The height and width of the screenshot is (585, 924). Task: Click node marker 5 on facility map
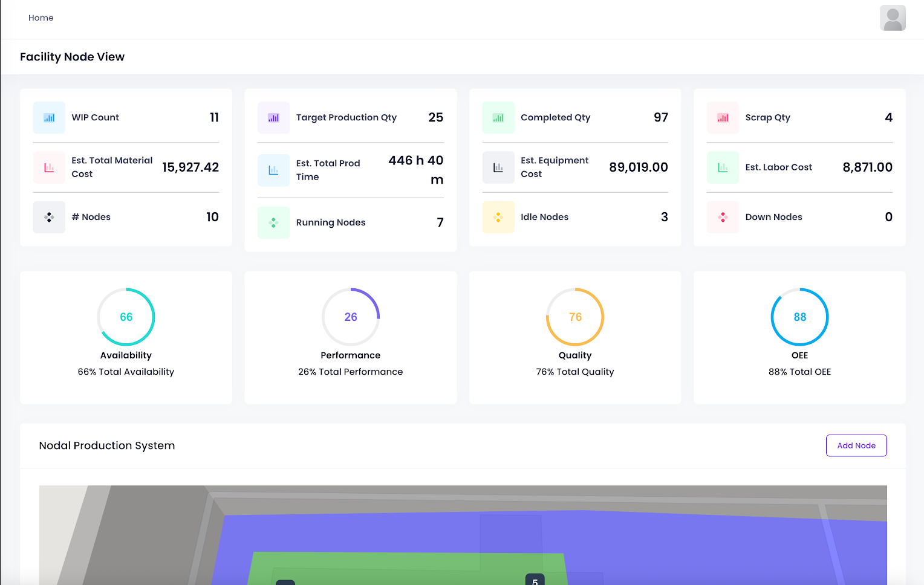pos(534,581)
